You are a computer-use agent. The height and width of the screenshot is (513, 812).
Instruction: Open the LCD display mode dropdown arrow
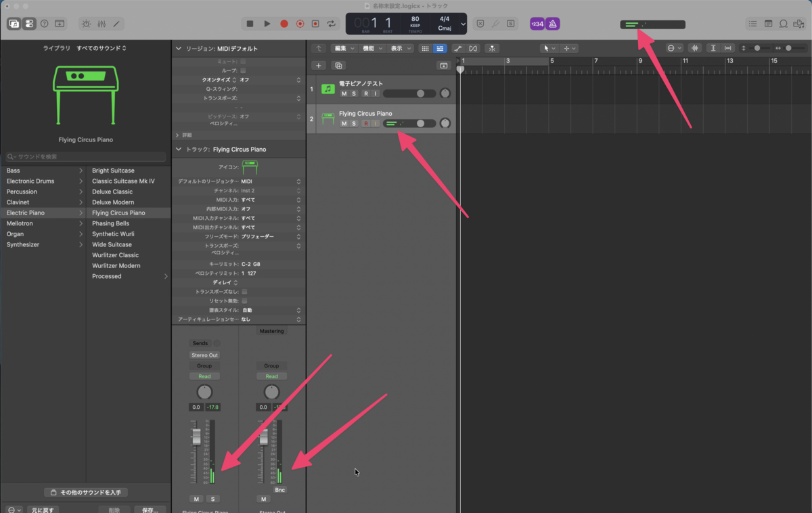[463, 24]
